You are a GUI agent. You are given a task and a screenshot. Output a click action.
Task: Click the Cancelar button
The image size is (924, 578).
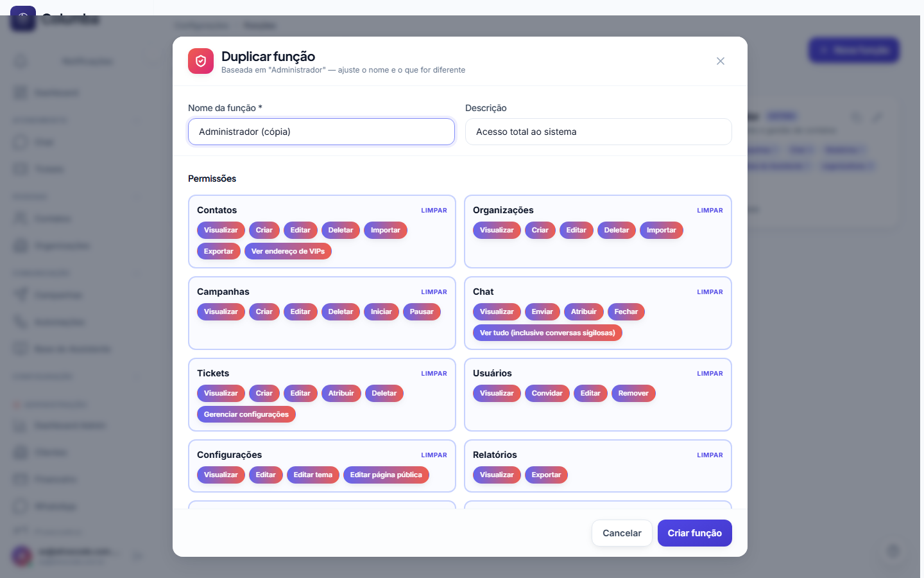622,533
